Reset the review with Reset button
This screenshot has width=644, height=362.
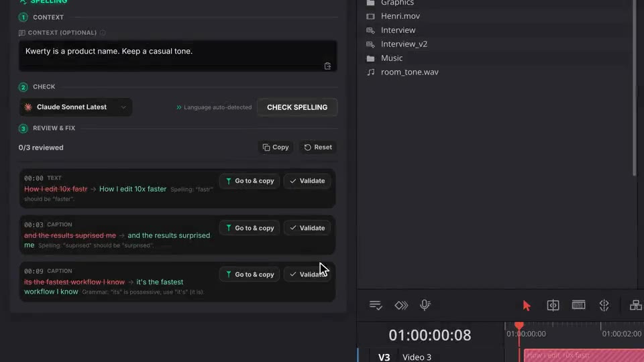coord(318,147)
